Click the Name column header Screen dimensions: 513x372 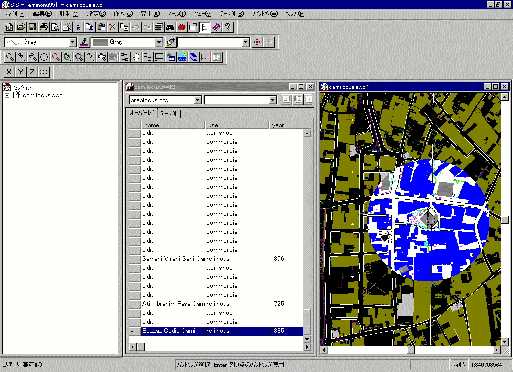pyautogui.click(x=173, y=125)
